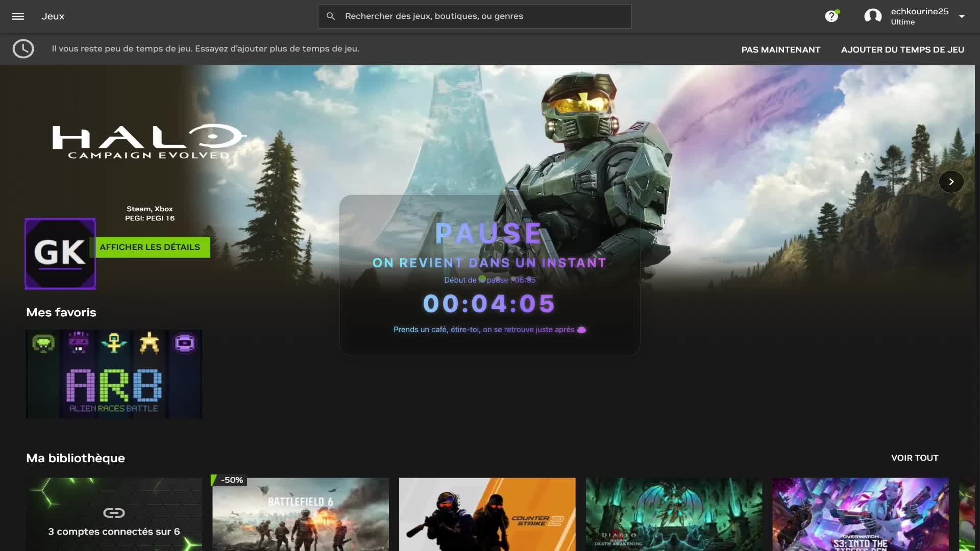Click the Mes favoris heading
The image size is (980, 551).
(61, 312)
